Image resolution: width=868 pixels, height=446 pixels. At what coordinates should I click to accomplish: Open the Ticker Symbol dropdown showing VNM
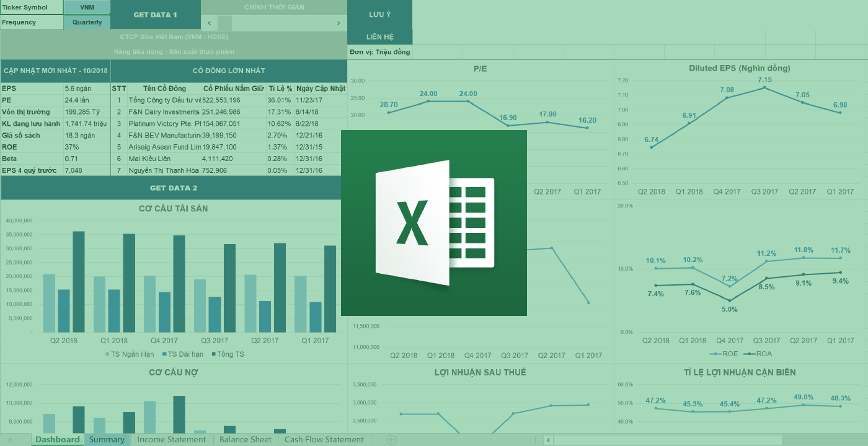tap(87, 7)
